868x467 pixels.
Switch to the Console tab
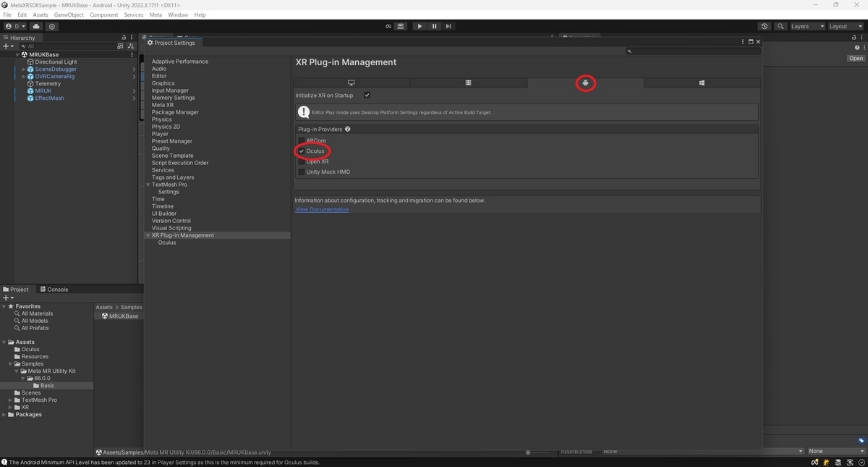point(54,289)
